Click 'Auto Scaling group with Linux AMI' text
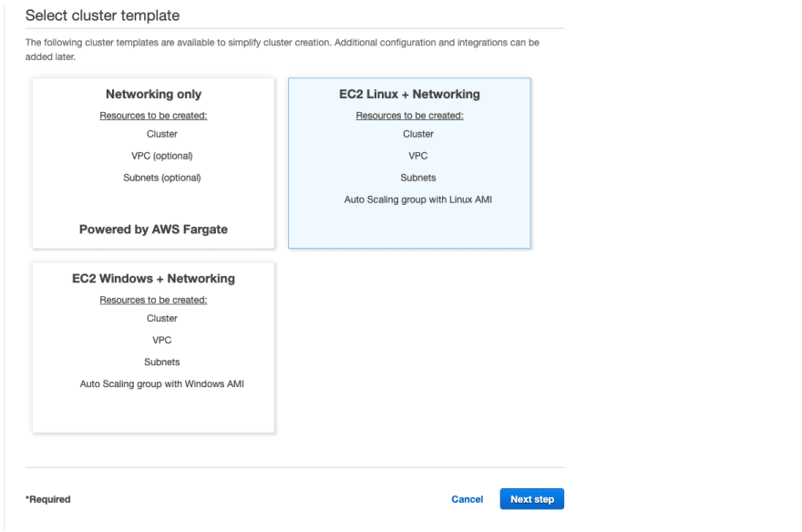 418,199
